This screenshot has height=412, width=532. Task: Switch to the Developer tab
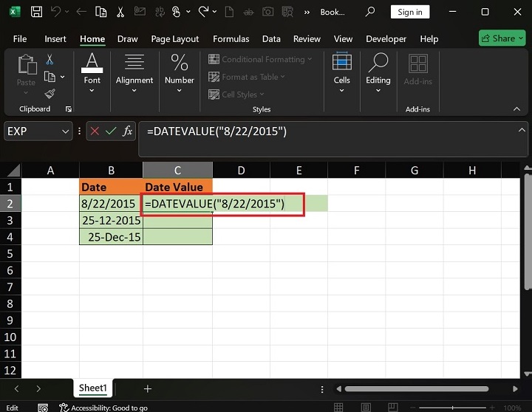[386, 39]
